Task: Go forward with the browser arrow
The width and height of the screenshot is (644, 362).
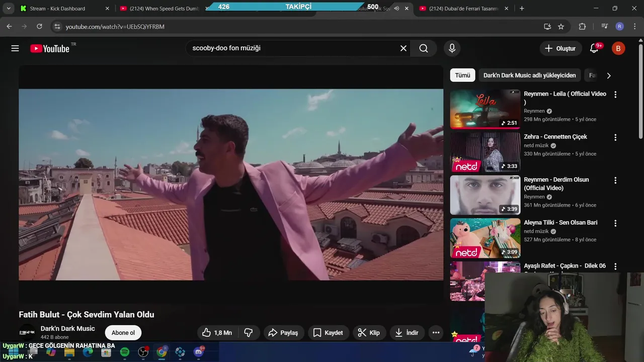Action: tap(24, 26)
